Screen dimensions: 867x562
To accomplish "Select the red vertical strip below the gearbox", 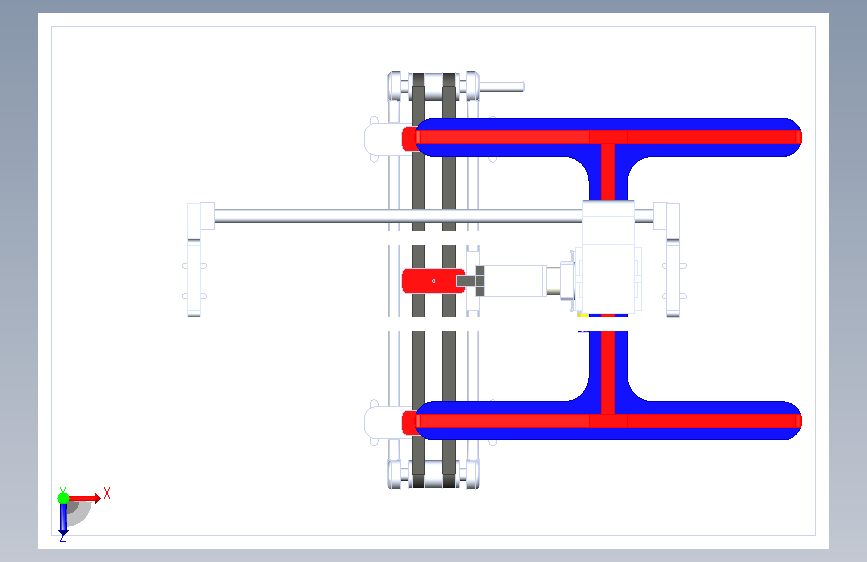I will (x=608, y=372).
